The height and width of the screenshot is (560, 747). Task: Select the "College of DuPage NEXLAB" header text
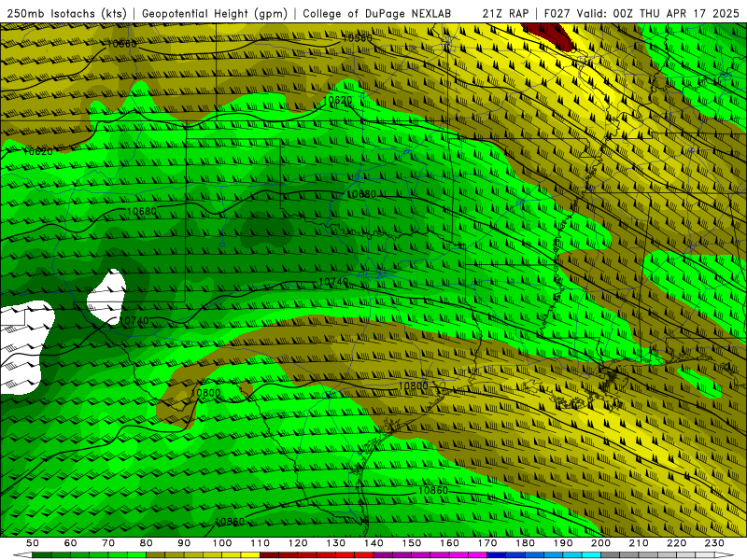point(376,14)
